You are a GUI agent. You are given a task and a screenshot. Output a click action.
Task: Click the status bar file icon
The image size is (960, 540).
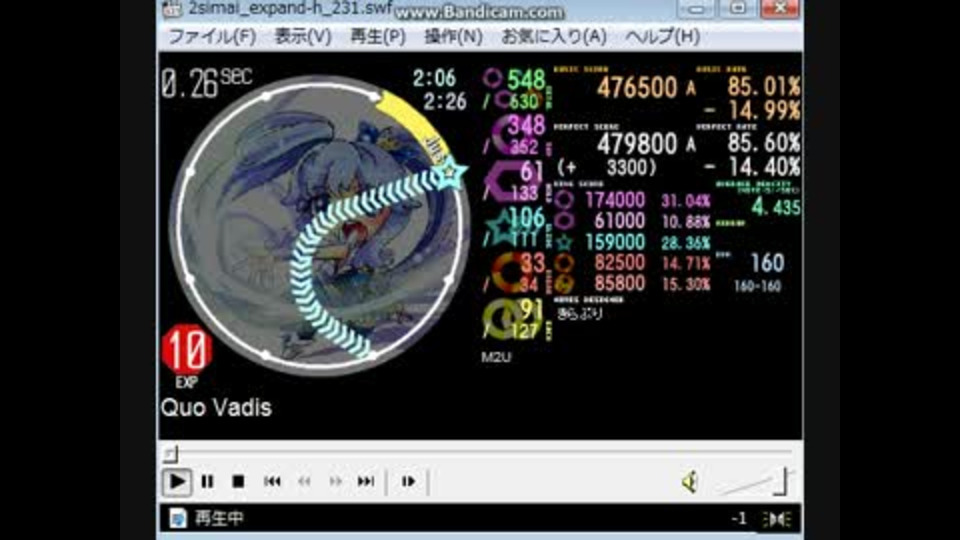pos(178,519)
